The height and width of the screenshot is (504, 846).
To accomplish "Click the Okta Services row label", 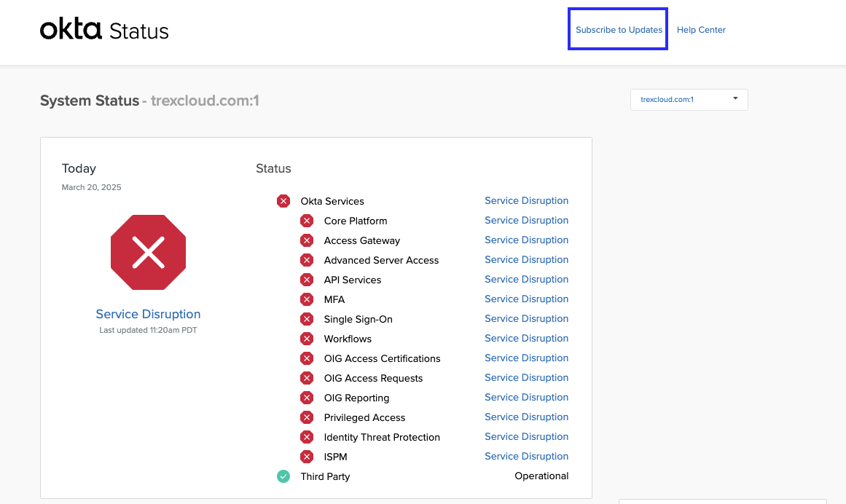I will pyautogui.click(x=332, y=201).
